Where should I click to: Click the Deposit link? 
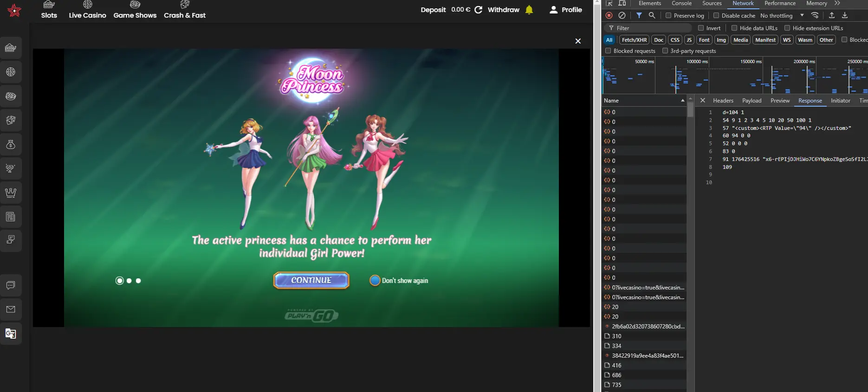coord(433,10)
